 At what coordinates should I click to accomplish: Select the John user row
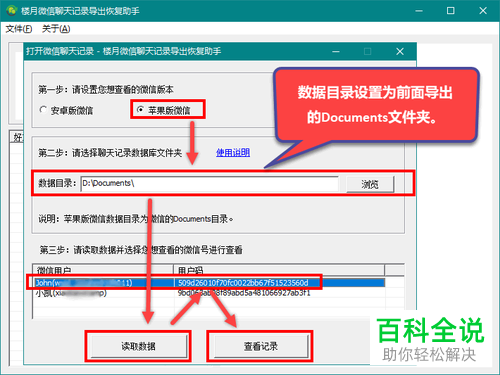(209, 283)
